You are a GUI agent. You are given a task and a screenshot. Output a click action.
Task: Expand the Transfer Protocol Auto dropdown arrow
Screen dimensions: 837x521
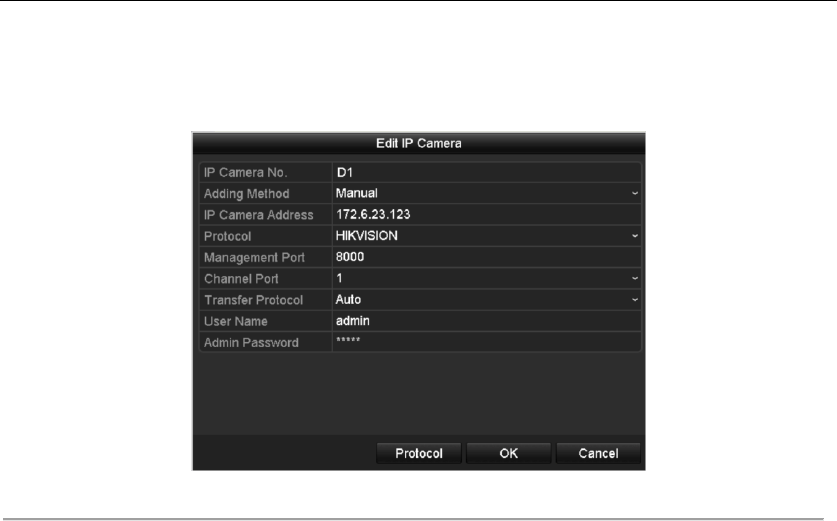[x=635, y=300]
